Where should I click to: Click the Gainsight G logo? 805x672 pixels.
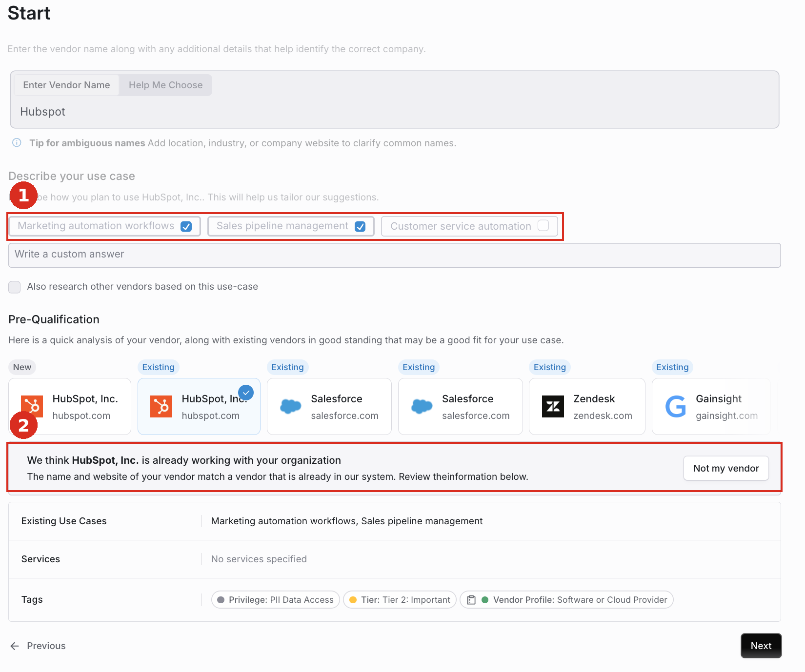pos(676,406)
